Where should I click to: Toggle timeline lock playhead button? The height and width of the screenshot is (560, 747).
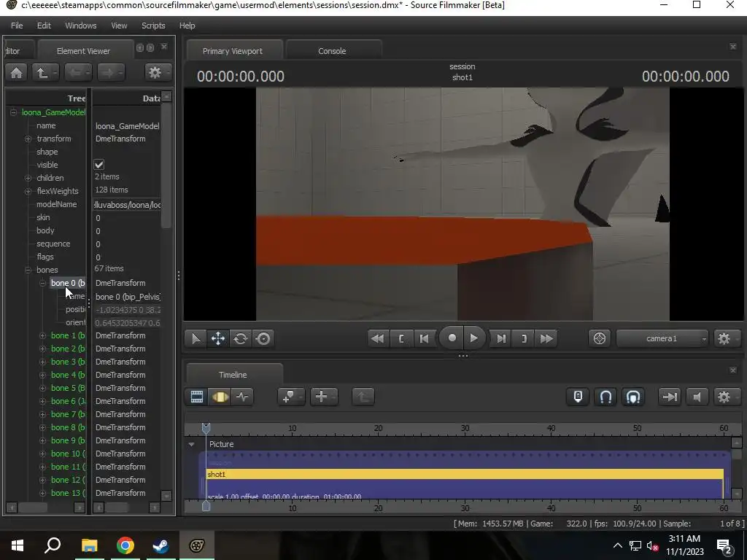tap(578, 397)
